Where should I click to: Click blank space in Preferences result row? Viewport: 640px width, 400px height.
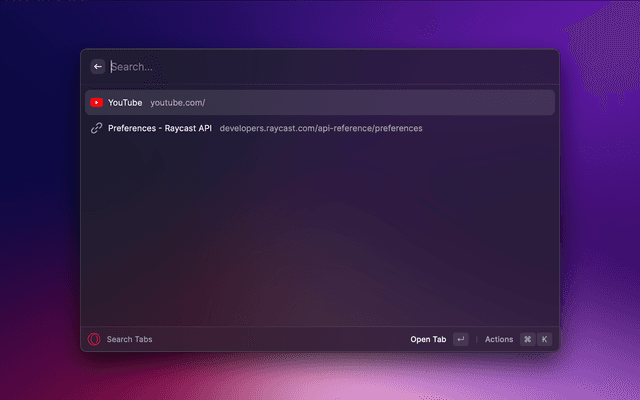(490, 128)
